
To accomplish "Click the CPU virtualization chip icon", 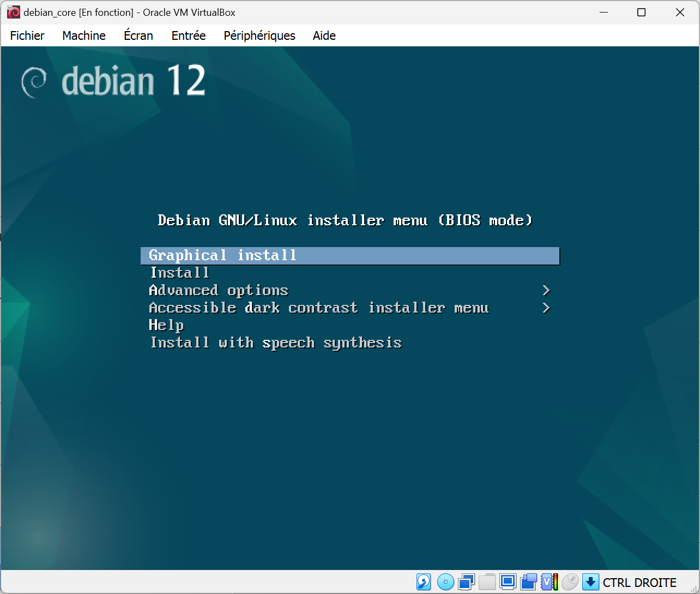I will point(549,582).
